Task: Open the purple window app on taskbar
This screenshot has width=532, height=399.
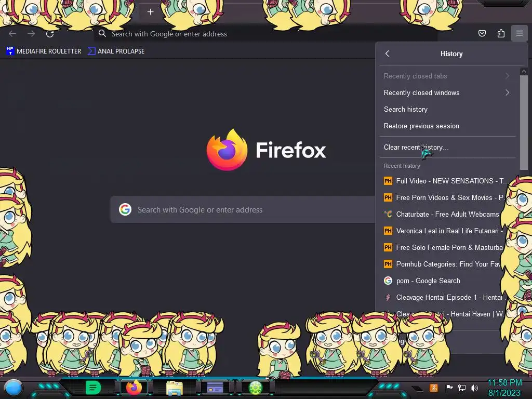Action: pos(215,388)
